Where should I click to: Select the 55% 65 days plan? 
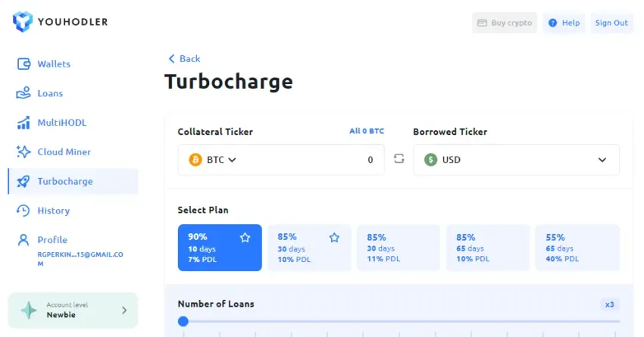[577, 248]
